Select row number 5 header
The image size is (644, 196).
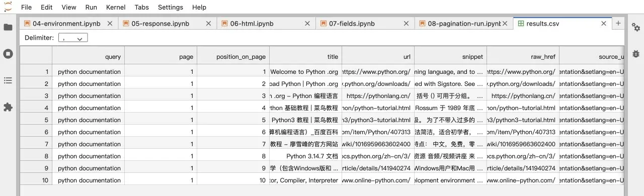click(x=36, y=120)
